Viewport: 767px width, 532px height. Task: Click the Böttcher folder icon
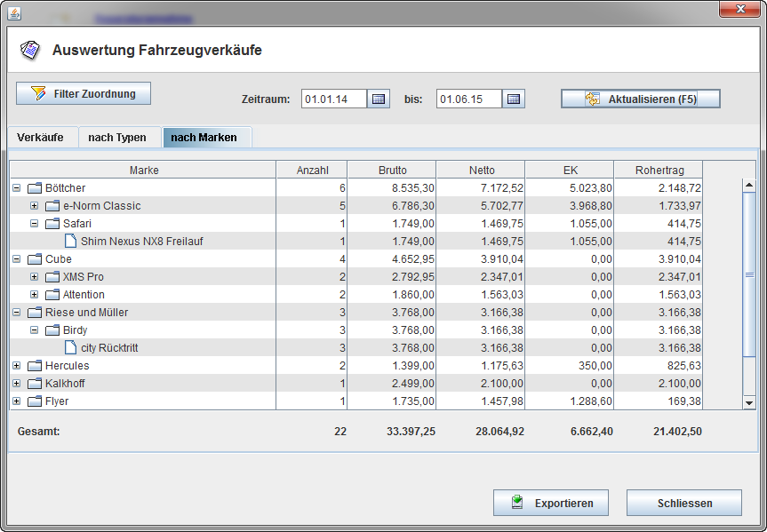(35, 188)
